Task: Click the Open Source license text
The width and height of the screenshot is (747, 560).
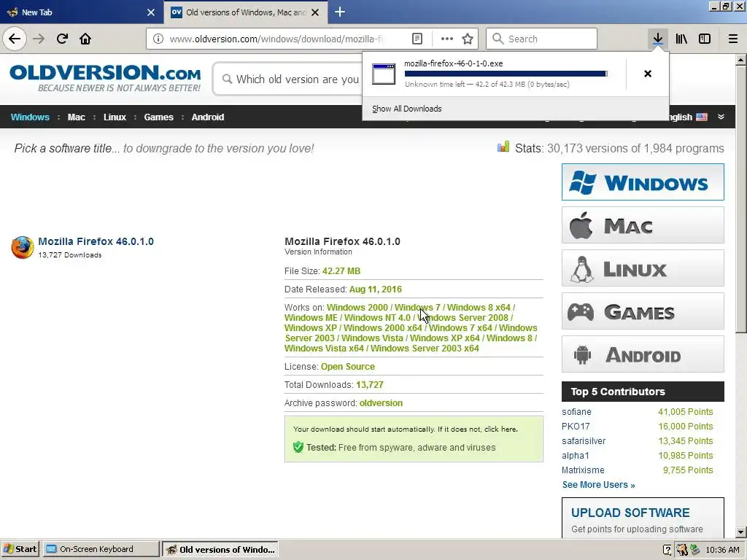Action: coord(348,367)
